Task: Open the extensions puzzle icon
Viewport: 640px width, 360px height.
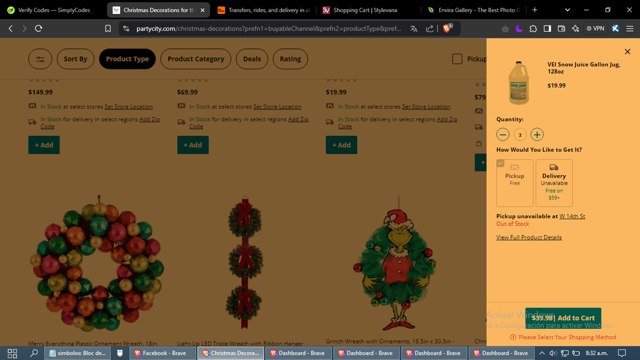Action: pyautogui.click(x=533, y=29)
